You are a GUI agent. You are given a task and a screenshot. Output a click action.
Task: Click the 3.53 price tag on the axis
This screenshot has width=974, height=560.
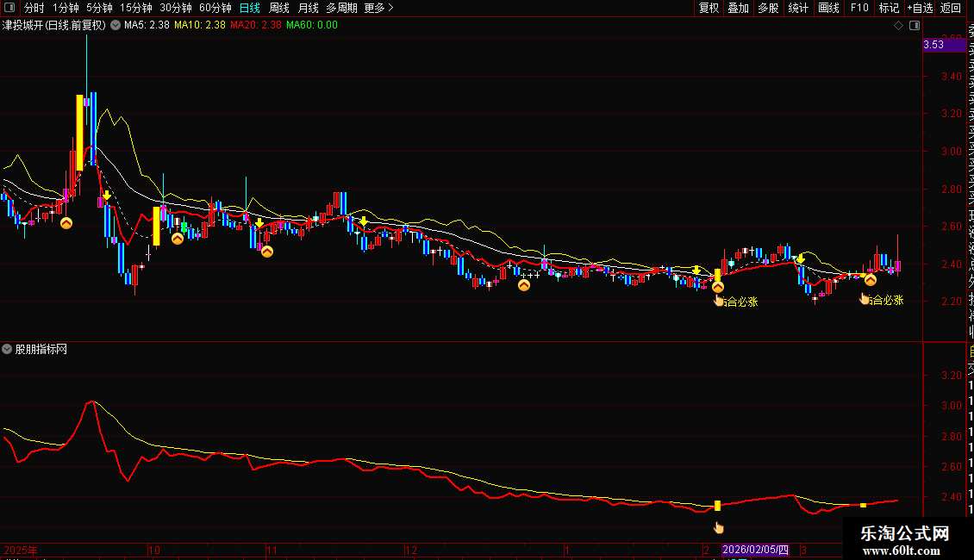pyautogui.click(x=933, y=45)
